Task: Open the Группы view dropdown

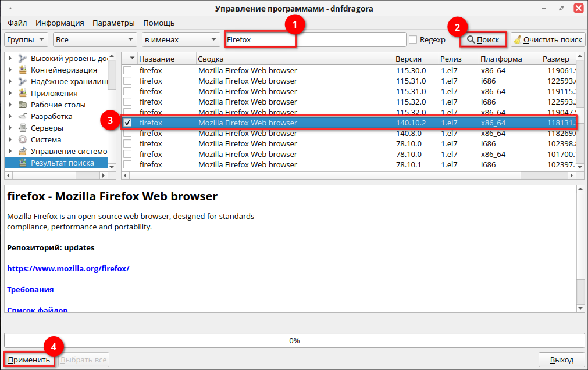Action: [26, 39]
